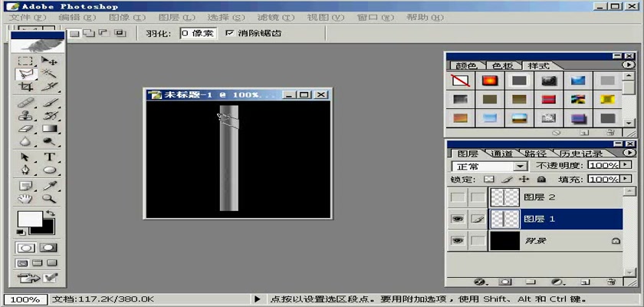Toggle lock position cross icon
The height and width of the screenshot is (307, 644).
pyautogui.click(x=524, y=179)
